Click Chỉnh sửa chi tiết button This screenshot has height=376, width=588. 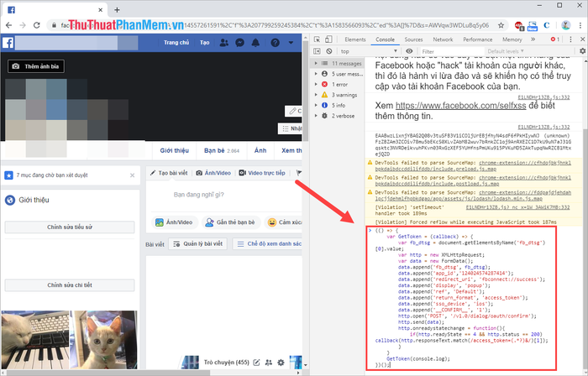point(70,285)
